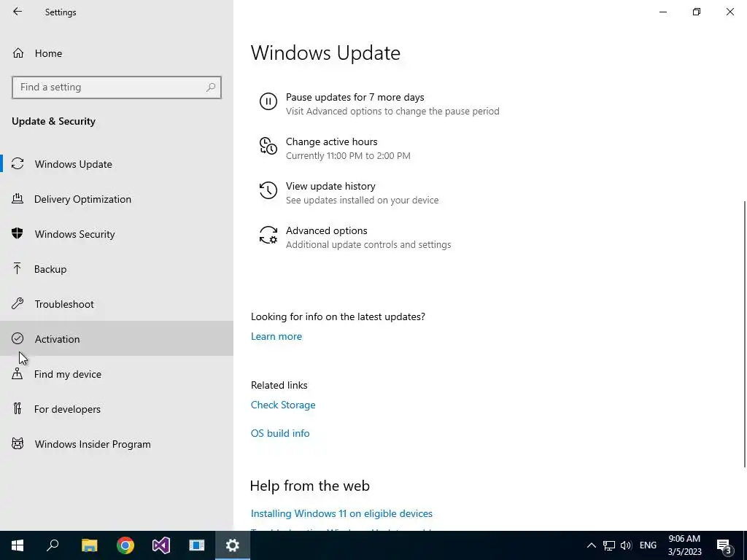Click 'Visit Advanced options to change the pause period'

(392, 112)
